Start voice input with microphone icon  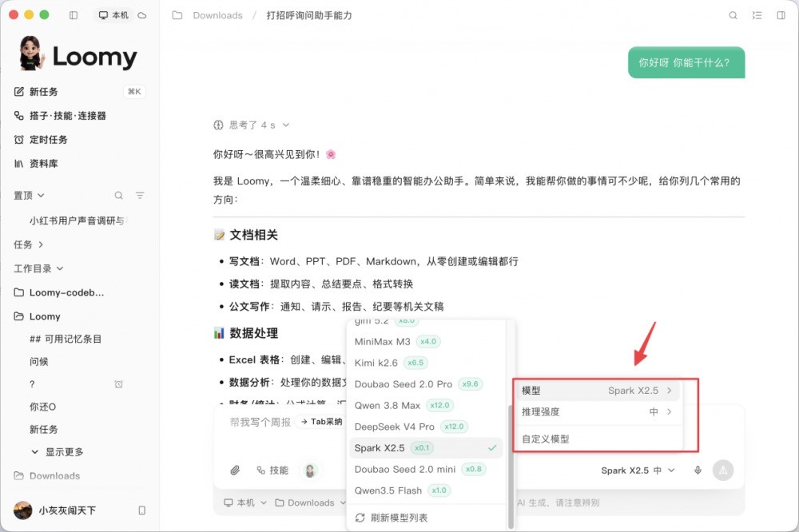pyautogui.click(x=698, y=470)
